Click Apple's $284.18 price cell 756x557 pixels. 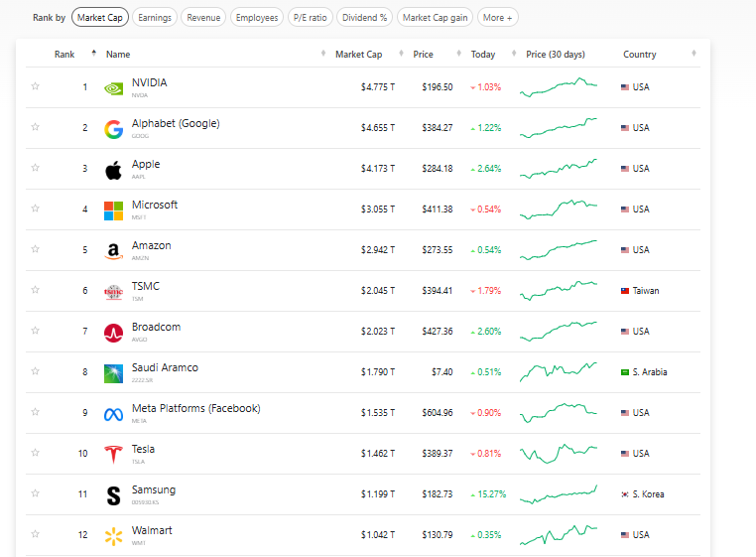pyautogui.click(x=438, y=169)
